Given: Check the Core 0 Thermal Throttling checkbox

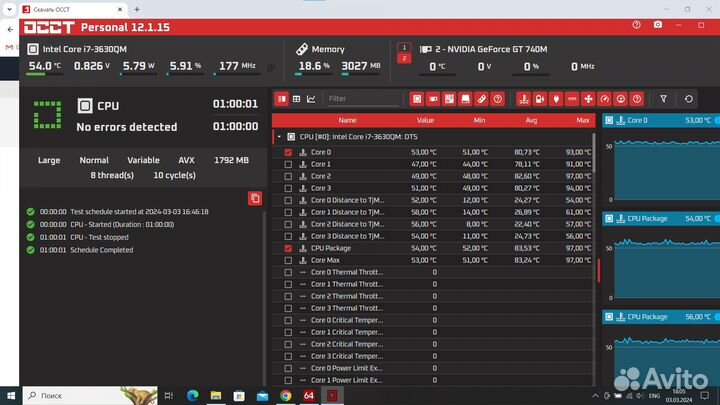Looking at the screenshot, I should (288, 272).
